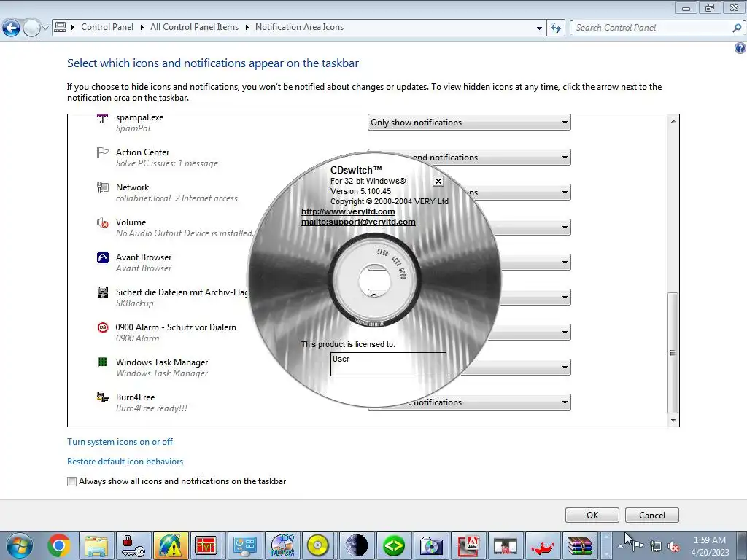Click the Control Panel taskbar icon
The image size is (747, 560).
click(x=244, y=545)
